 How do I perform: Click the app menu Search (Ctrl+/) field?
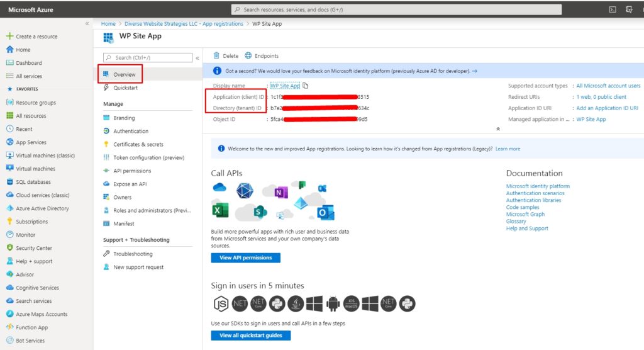pos(148,57)
